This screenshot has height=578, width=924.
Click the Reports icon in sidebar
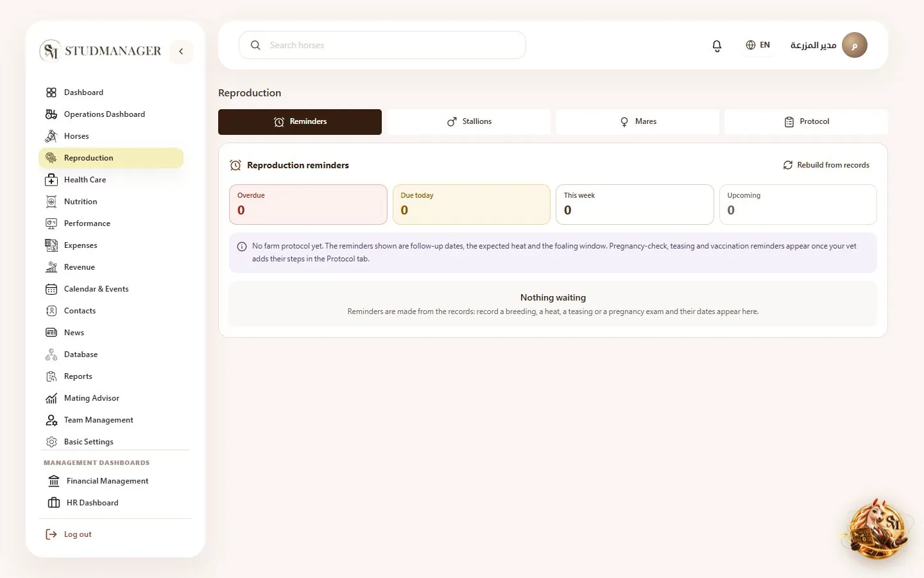click(x=51, y=376)
